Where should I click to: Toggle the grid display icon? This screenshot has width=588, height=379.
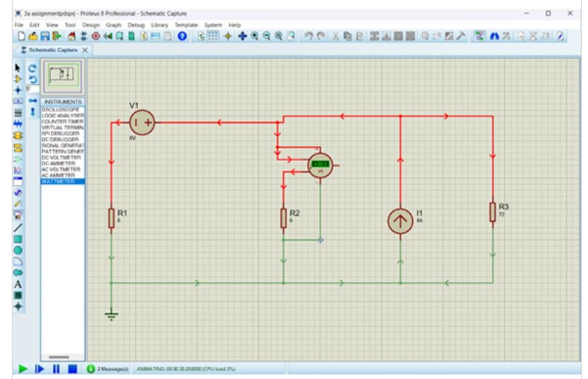pyautogui.click(x=213, y=36)
